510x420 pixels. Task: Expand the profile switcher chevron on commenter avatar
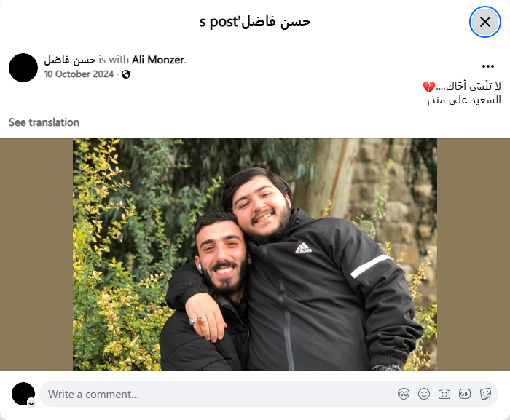[x=31, y=404]
